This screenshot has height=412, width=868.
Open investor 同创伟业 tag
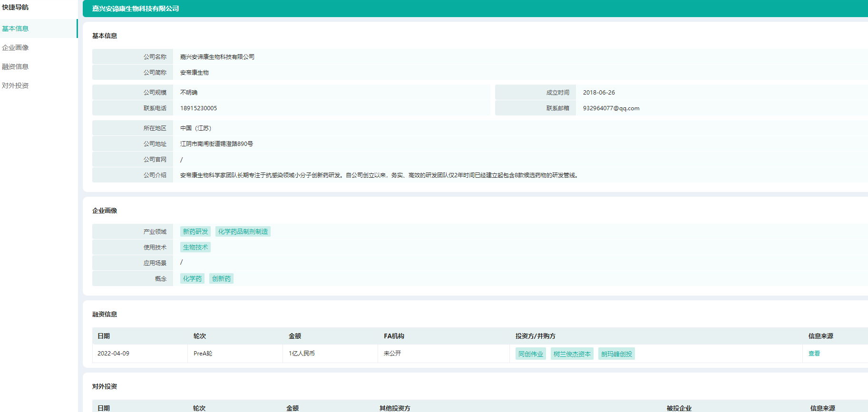click(x=531, y=354)
